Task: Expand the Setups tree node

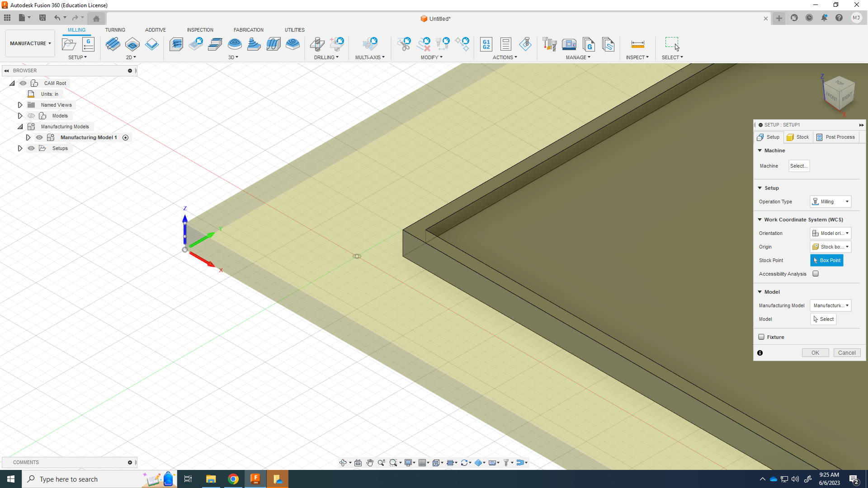Action: 20,148
